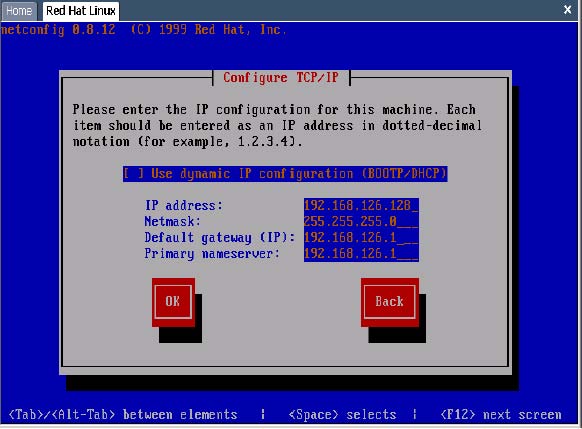Image resolution: width=582 pixels, height=429 pixels.
Task: Go back using the Back button
Action: [x=390, y=302]
